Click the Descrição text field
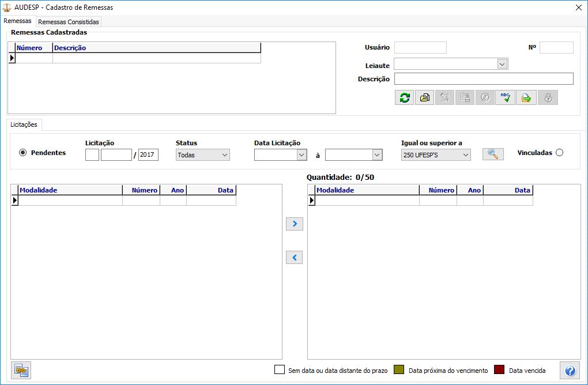Viewport: 588px width, 385px height. [x=483, y=79]
